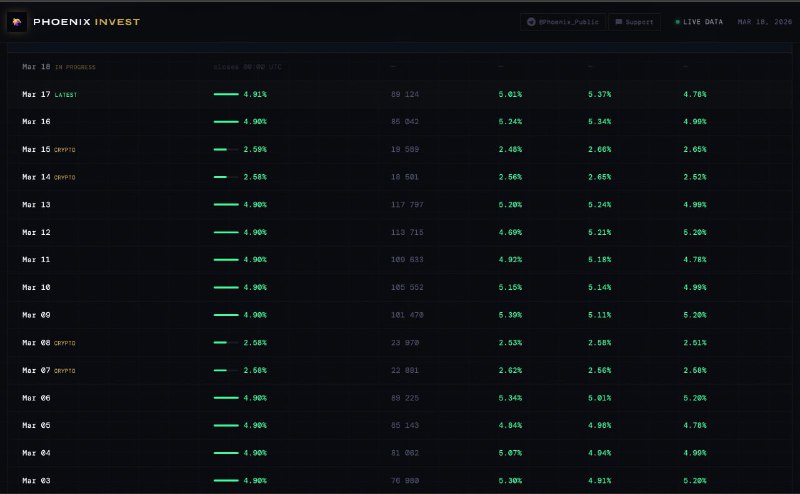Click the Mar 17 LATEST row label
Image resolution: width=800 pixels, height=494 pixels.
(49, 94)
